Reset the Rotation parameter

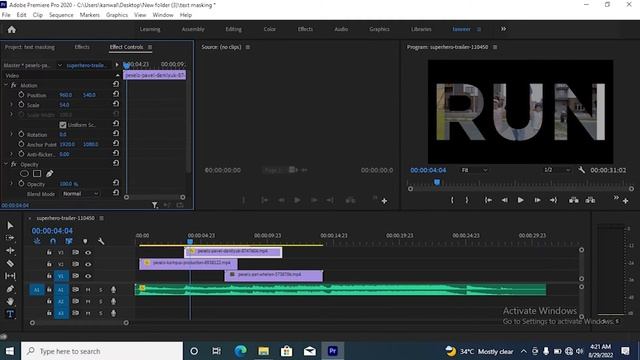click(x=116, y=133)
